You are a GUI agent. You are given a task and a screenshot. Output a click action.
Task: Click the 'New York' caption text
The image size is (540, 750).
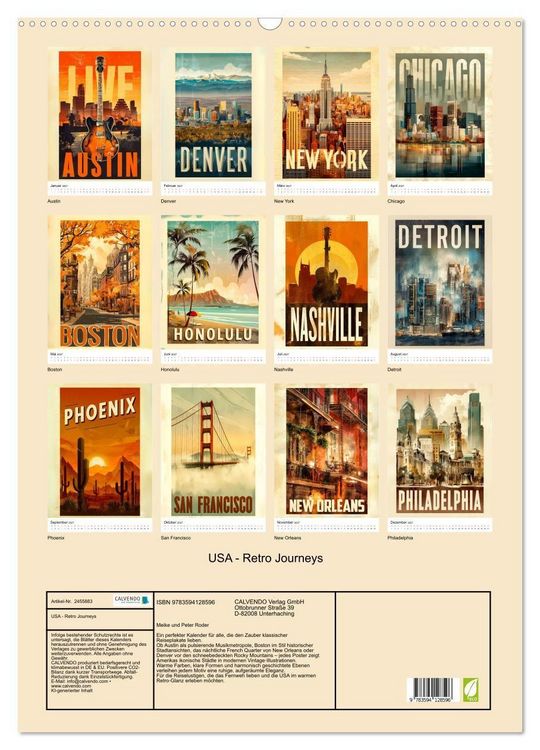point(284,201)
